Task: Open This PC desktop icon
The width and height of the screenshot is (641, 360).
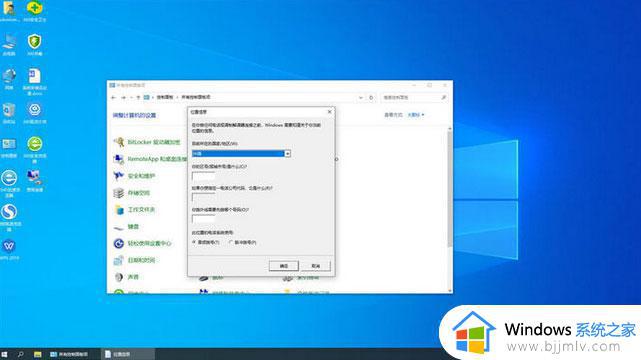Action: point(9,45)
